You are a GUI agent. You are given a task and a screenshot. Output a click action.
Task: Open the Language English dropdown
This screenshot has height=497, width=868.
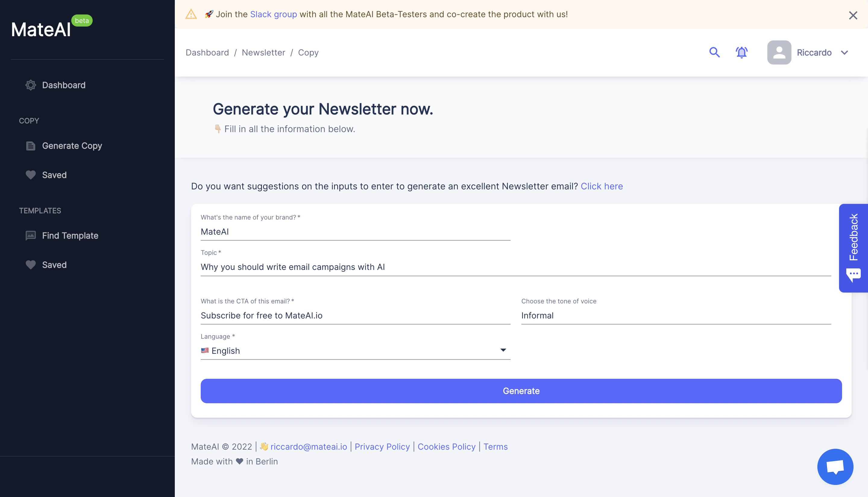(x=355, y=350)
